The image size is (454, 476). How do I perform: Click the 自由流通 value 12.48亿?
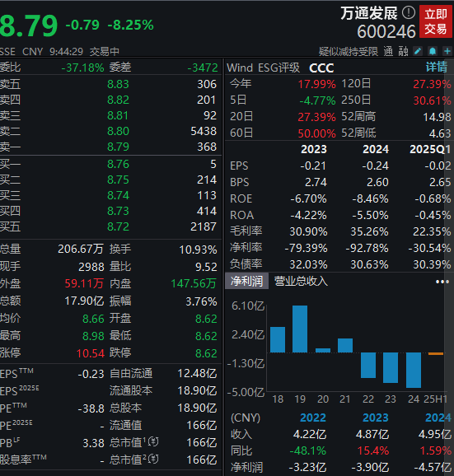click(x=197, y=373)
